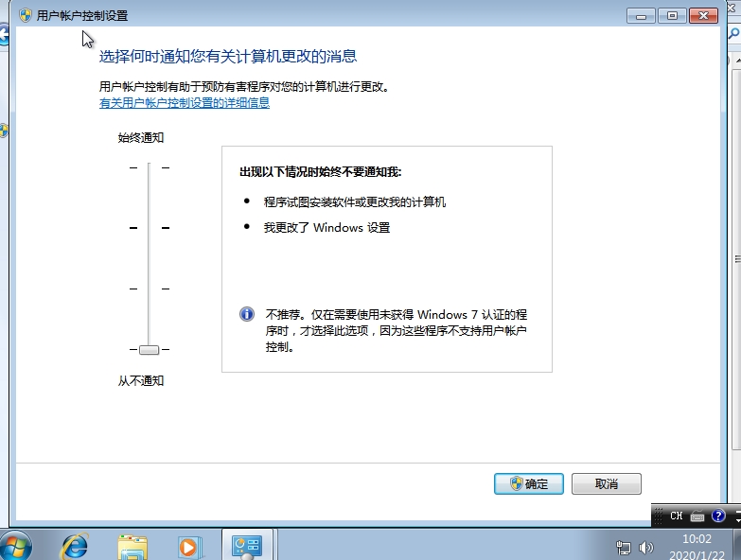Maximize the 用户帐户控制设置 window

672,16
